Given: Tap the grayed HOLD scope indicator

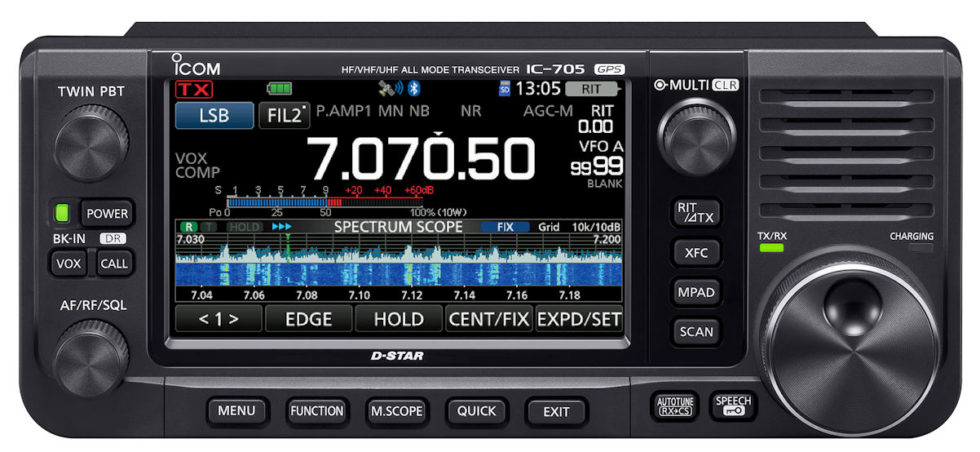Looking at the screenshot, I should (x=244, y=227).
